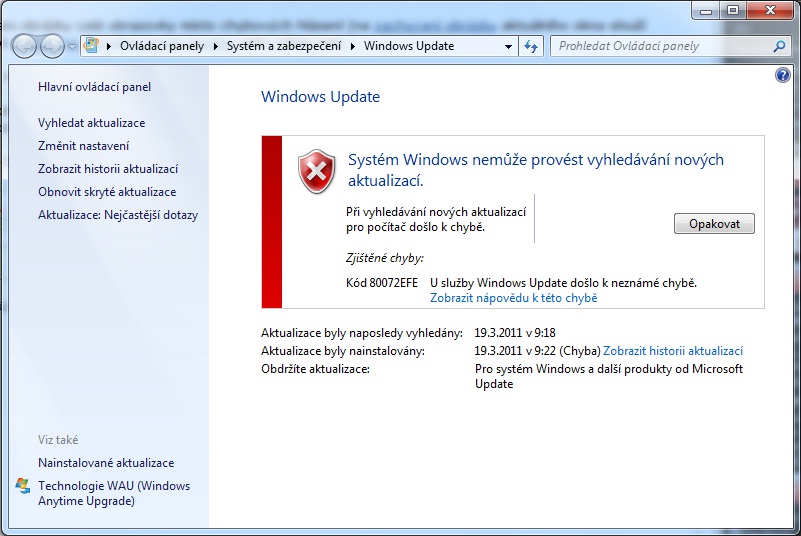Maximize the Windows Update window
The height and width of the screenshot is (536, 801).
tap(733, 10)
